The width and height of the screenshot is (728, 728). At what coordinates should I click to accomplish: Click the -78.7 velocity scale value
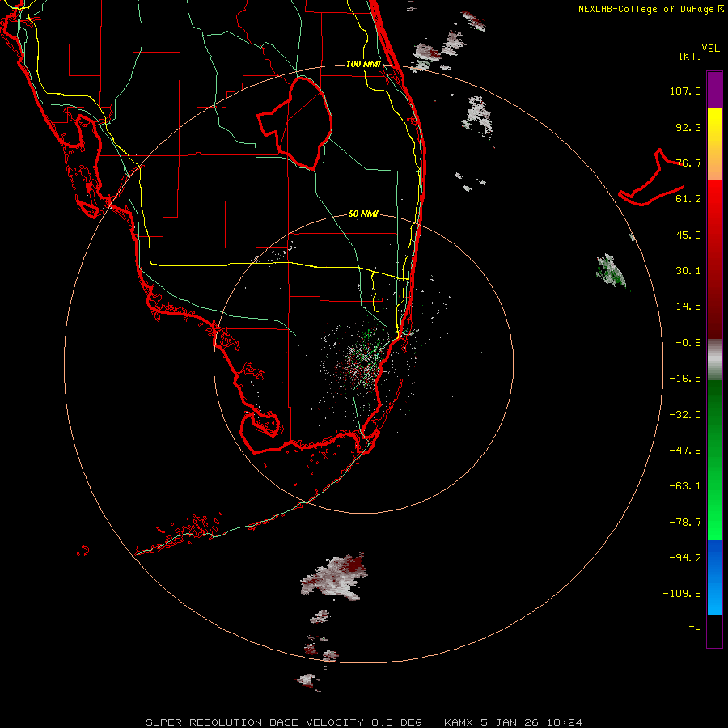[x=685, y=523]
